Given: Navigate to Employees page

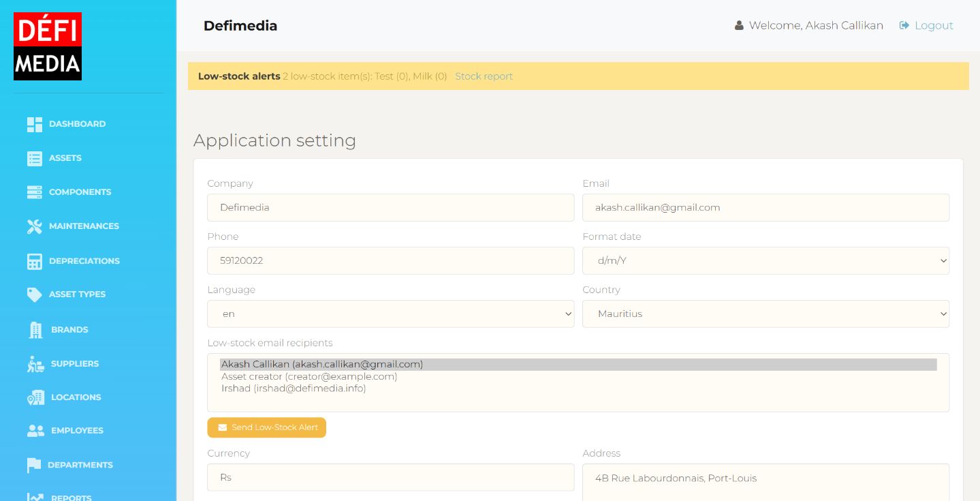Looking at the screenshot, I should (77, 431).
